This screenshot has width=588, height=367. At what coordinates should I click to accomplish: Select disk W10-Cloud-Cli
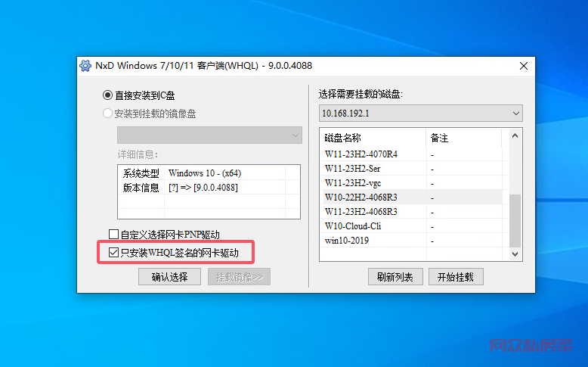click(x=412, y=225)
